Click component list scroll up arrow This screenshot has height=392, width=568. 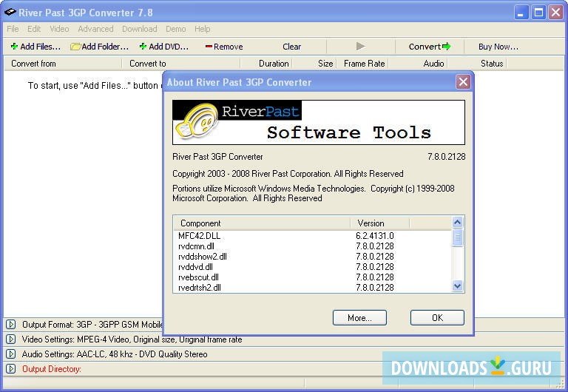pyautogui.click(x=458, y=222)
